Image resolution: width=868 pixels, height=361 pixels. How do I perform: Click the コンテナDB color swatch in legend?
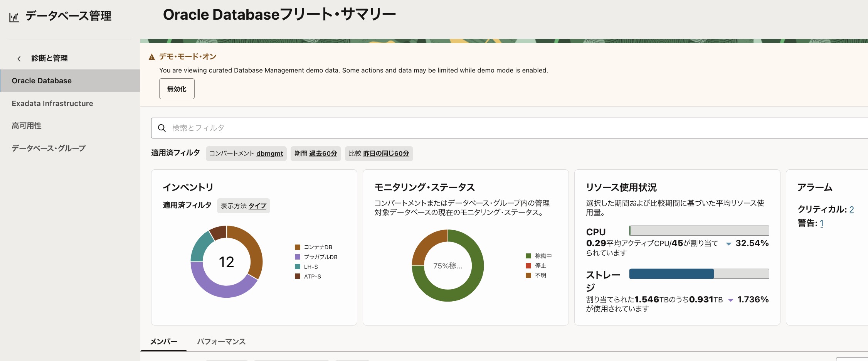point(298,247)
